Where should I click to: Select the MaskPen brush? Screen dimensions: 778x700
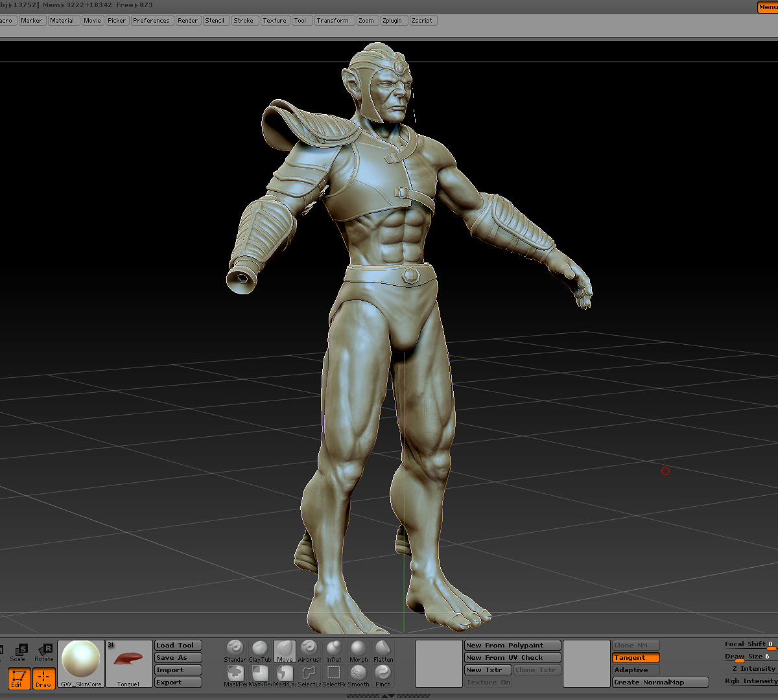coord(235,676)
